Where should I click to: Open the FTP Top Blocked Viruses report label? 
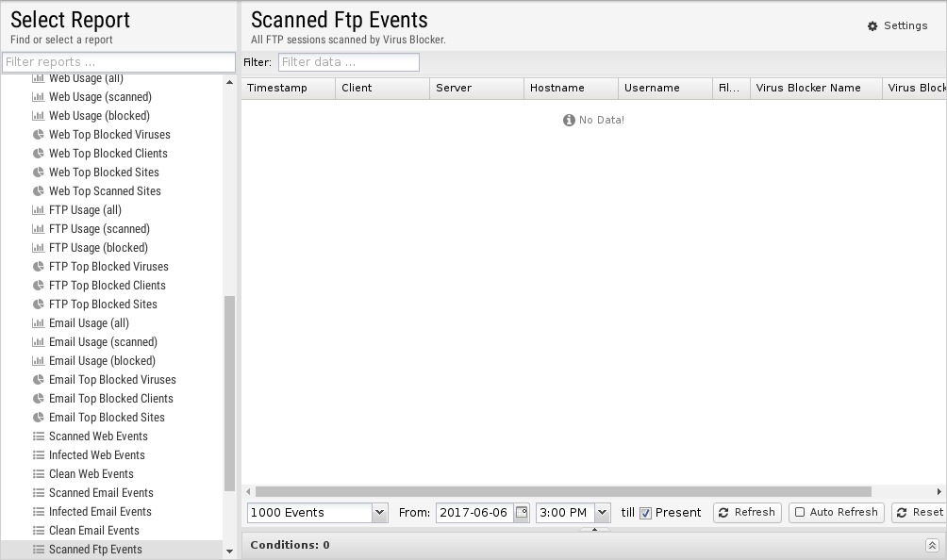pos(108,267)
